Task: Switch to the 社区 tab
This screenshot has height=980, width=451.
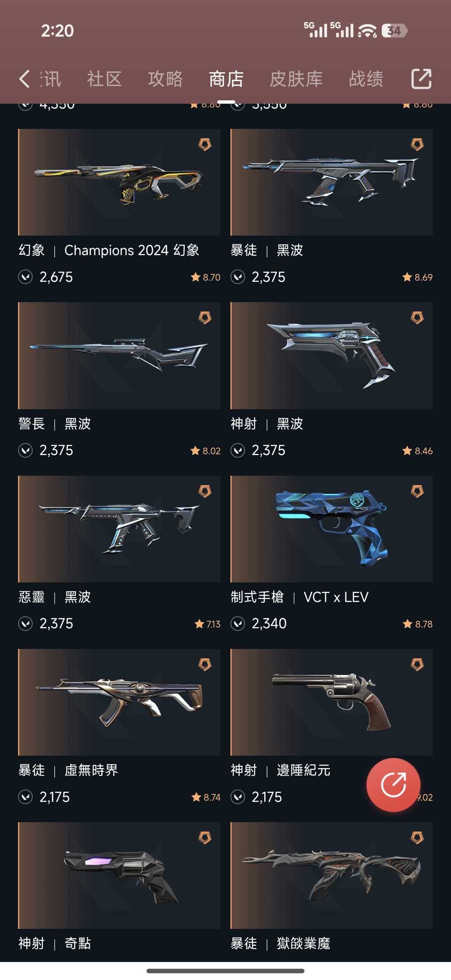Action: tap(104, 79)
